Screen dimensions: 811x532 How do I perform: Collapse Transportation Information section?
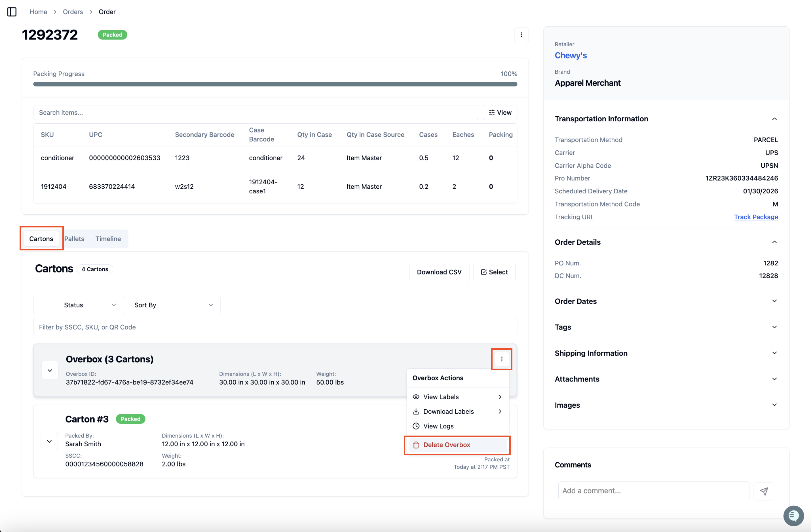pos(774,119)
